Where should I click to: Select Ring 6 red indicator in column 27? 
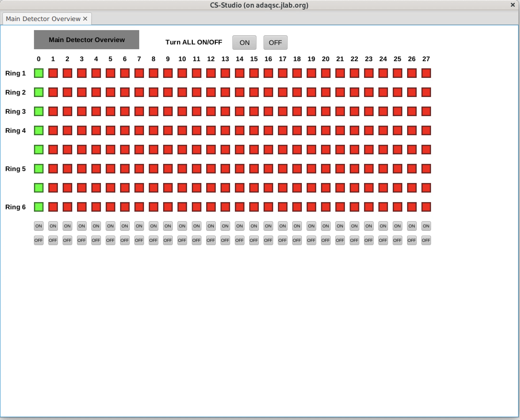click(x=426, y=207)
